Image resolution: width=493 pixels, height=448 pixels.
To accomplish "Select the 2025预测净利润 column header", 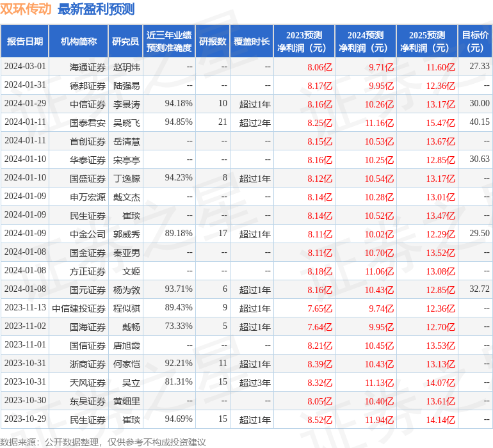I will 427,41.
